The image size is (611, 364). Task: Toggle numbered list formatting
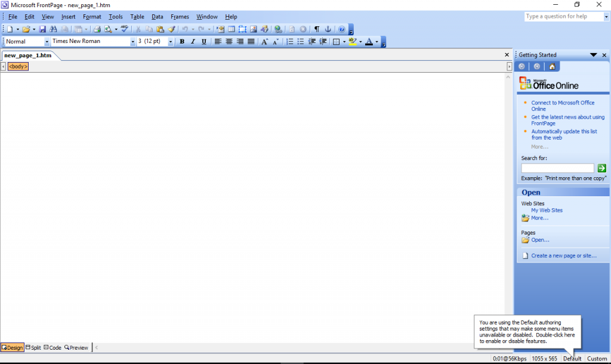click(289, 42)
